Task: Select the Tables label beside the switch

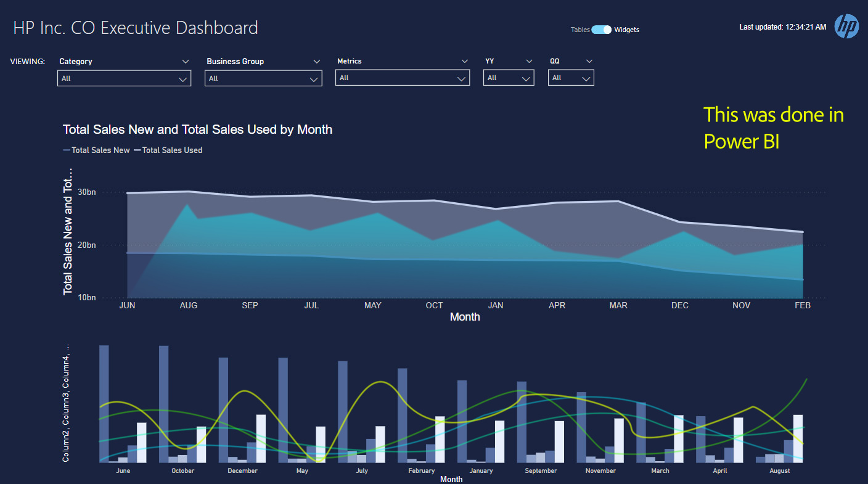Action: [x=580, y=30]
